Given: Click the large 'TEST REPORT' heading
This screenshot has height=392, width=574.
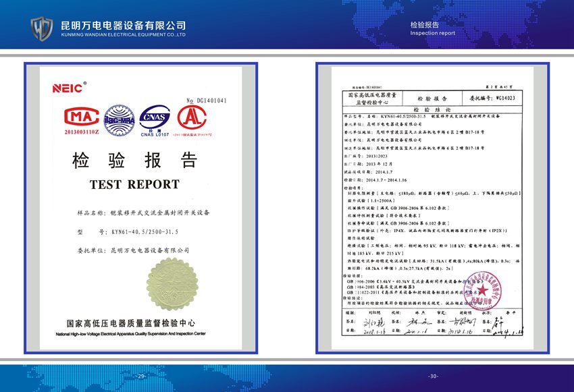Looking at the screenshot, I should pos(134,184).
